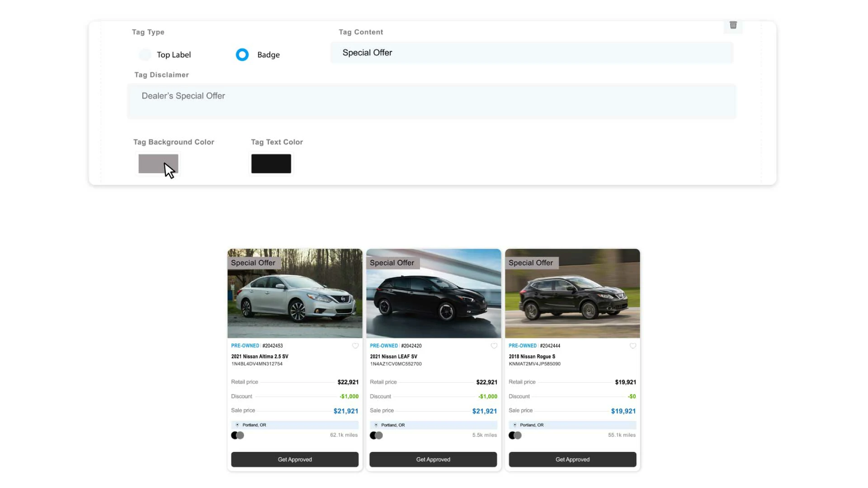Select the Top Label tag type
The height and width of the screenshot is (488, 868).
pos(145,55)
